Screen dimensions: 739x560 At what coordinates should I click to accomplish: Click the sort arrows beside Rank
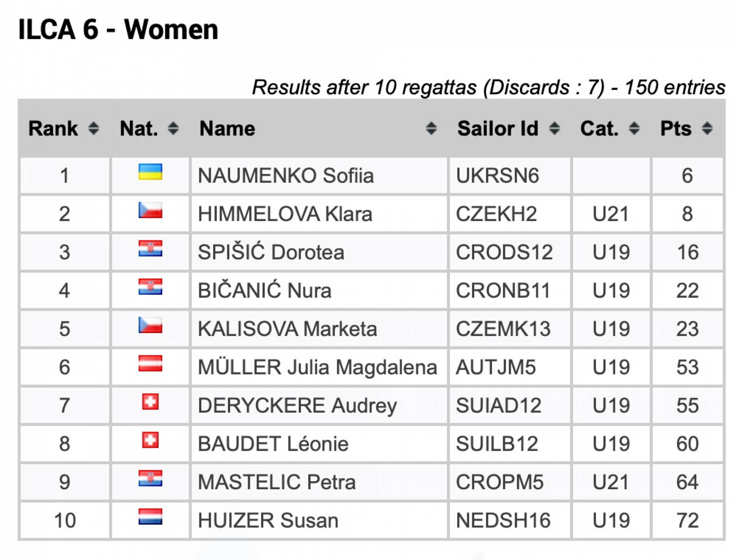point(94,128)
